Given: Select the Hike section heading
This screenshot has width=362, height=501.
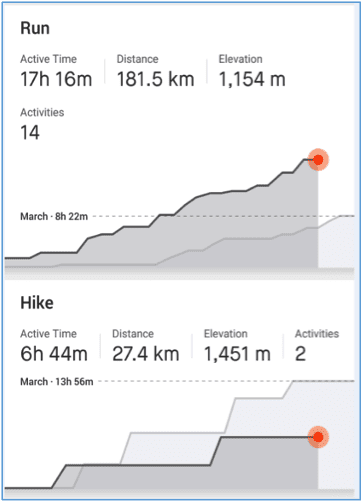Looking at the screenshot, I should (37, 303).
